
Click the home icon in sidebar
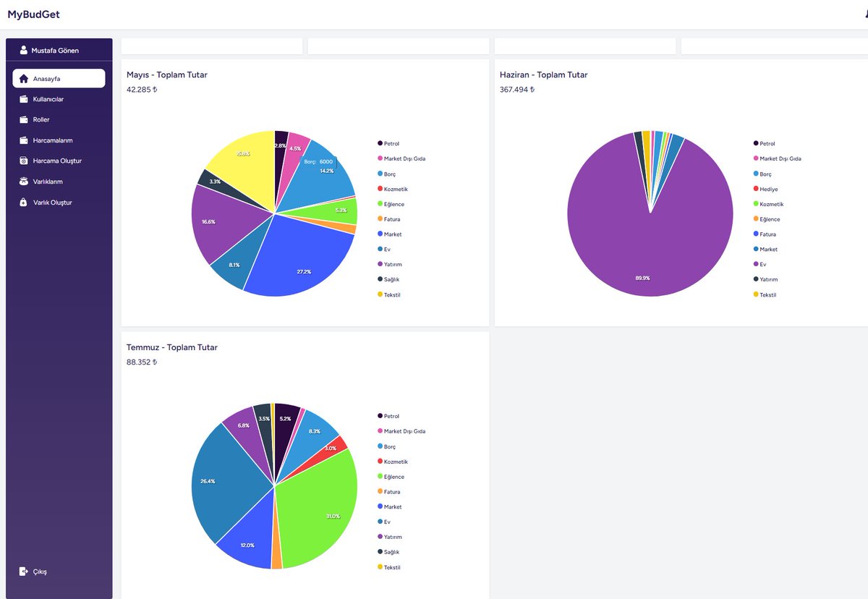pos(24,78)
